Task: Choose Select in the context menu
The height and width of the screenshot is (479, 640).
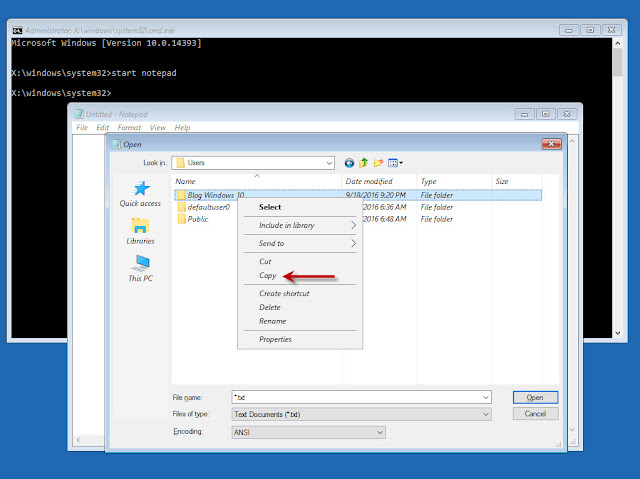Action: click(270, 207)
